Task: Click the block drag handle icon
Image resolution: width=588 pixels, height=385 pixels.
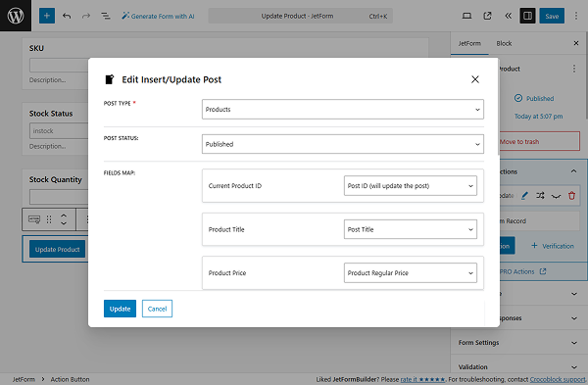Action: click(x=49, y=219)
